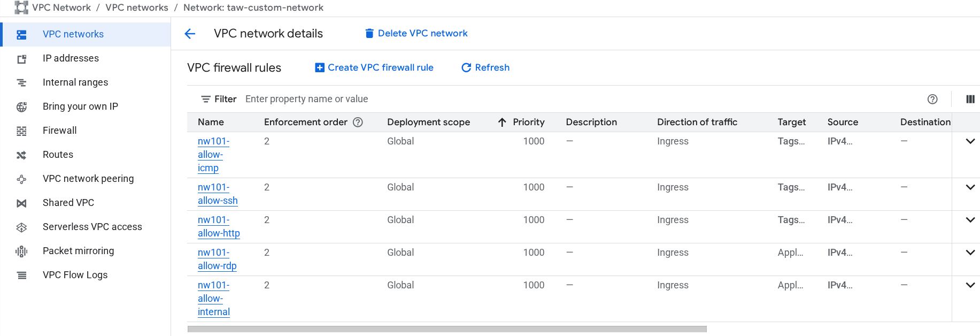Open VPC network peering menu item
Screen dimensions: 980x336
click(x=86, y=179)
